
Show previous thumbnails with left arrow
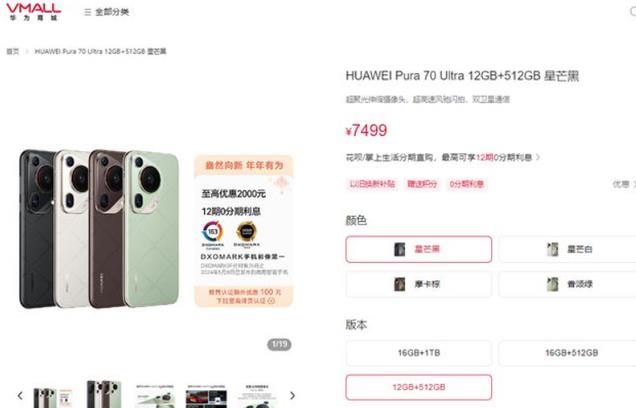[x=20, y=395]
